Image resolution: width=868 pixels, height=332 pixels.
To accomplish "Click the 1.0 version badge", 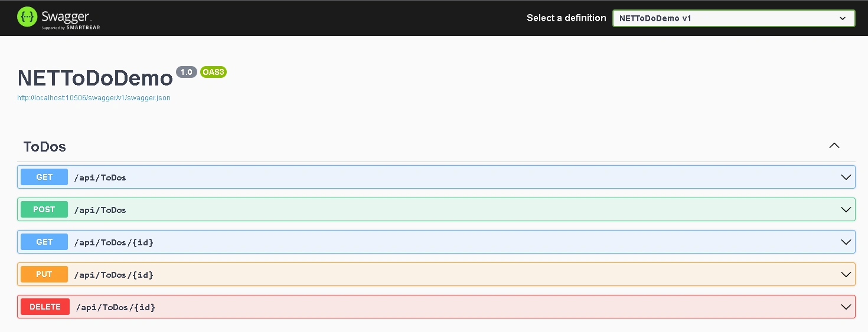I will point(187,72).
